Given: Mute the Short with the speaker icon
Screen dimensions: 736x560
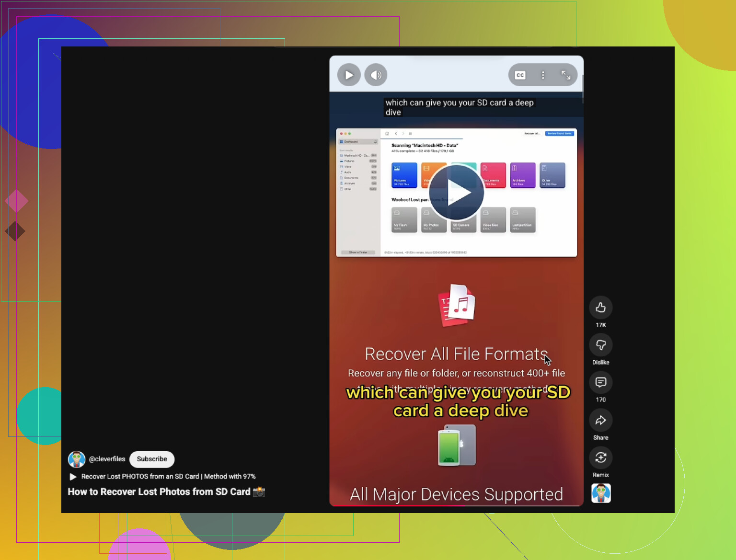Looking at the screenshot, I should point(376,75).
